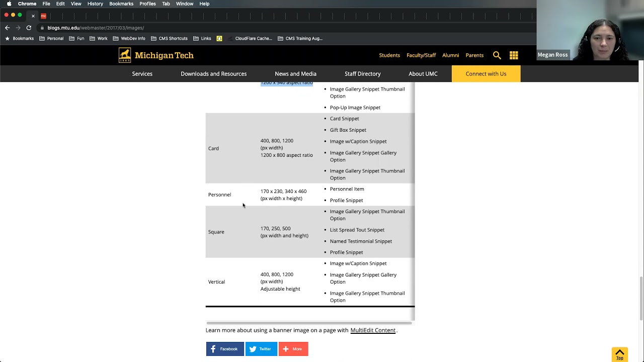This screenshot has width=644, height=362.
Task: Open News and Media navigation item
Action: pyautogui.click(x=296, y=74)
